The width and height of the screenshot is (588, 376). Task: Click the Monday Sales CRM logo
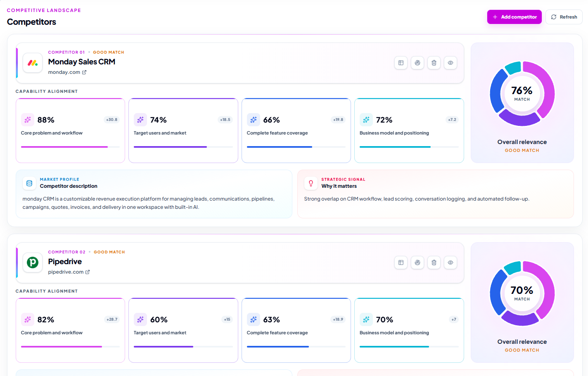[33, 63]
